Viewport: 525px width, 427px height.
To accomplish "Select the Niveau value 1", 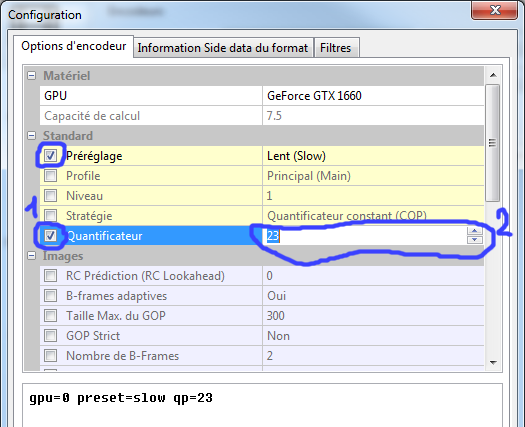I will 373,196.
